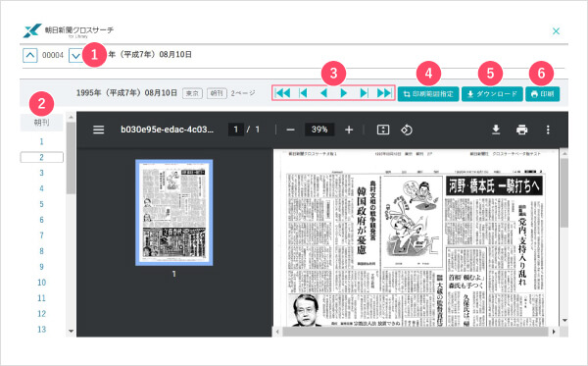The width and height of the screenshot is (588, 366).
Task: Open page 1 in the page list
Action: click(41, 142)
